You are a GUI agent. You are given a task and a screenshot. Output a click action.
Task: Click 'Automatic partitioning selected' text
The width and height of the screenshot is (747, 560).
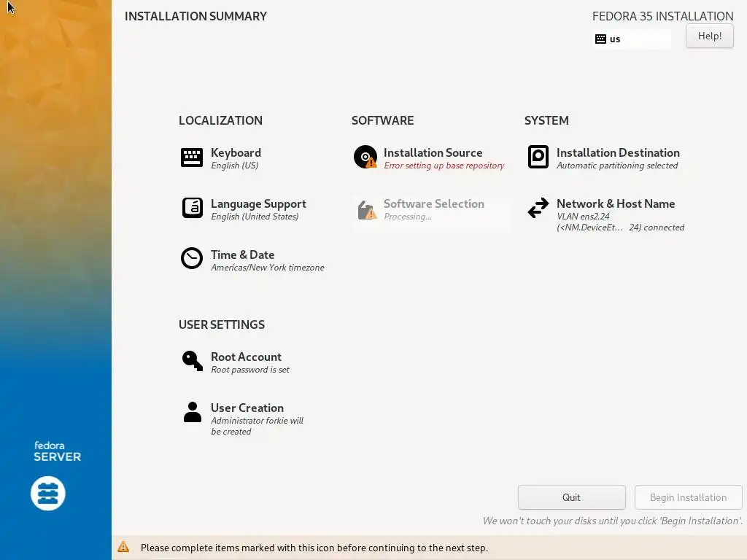click(x=617, y=166)
